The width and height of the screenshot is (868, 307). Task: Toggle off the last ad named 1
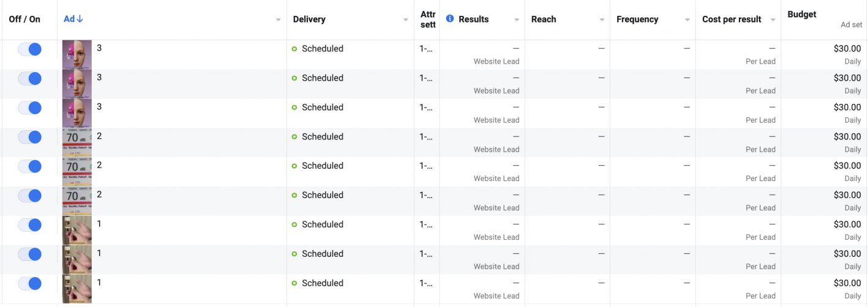point(29,283)
